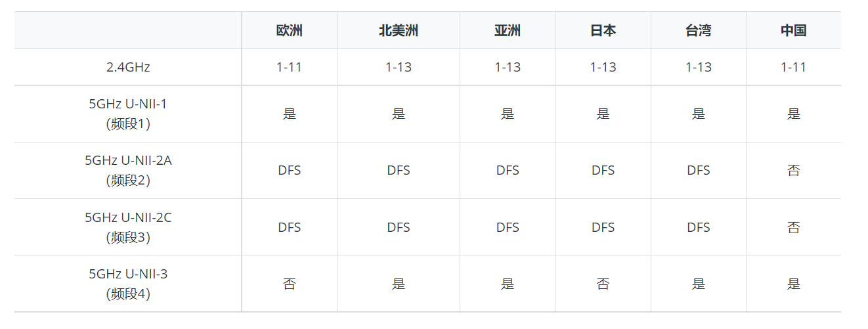The height and width of the screenshot is (329, 868).
Task: Click the U-NII-3 否 cell for 日本
Action: coord(603,284)
